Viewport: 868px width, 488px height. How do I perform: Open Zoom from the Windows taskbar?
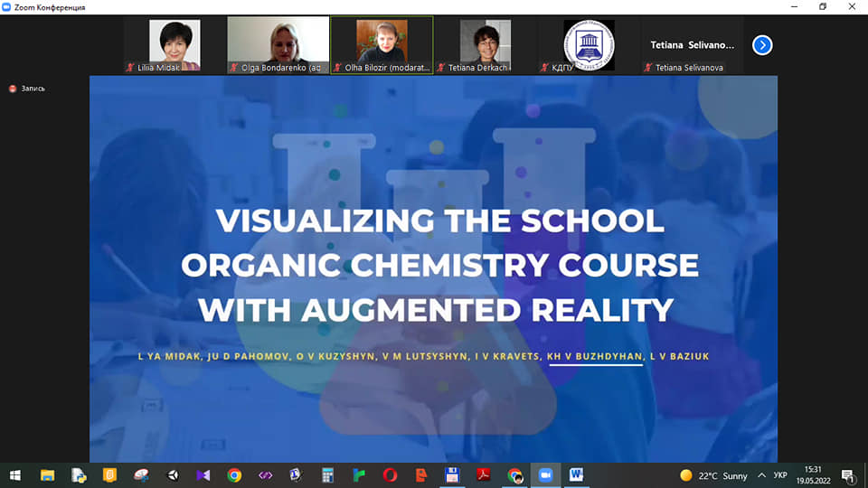click(545, 474)
